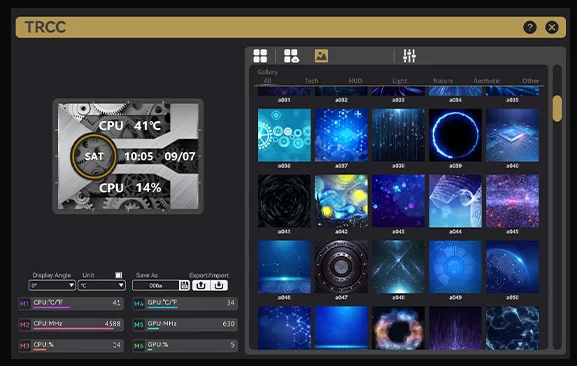Choose globe thumbnail a050
Screen dimensions: 577x366
point(512,267)
